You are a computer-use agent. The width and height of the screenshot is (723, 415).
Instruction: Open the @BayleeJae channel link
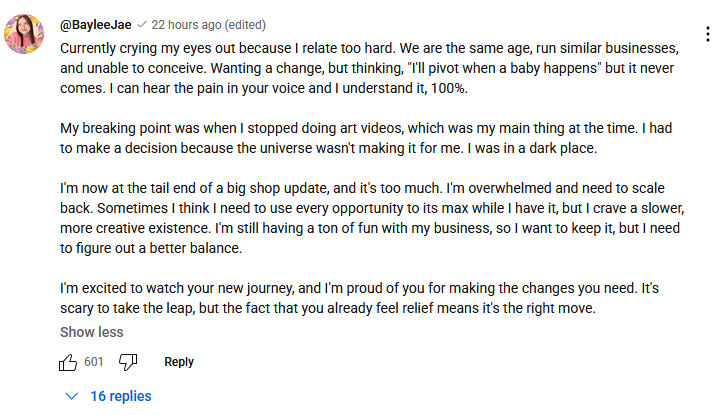point(95,25)
